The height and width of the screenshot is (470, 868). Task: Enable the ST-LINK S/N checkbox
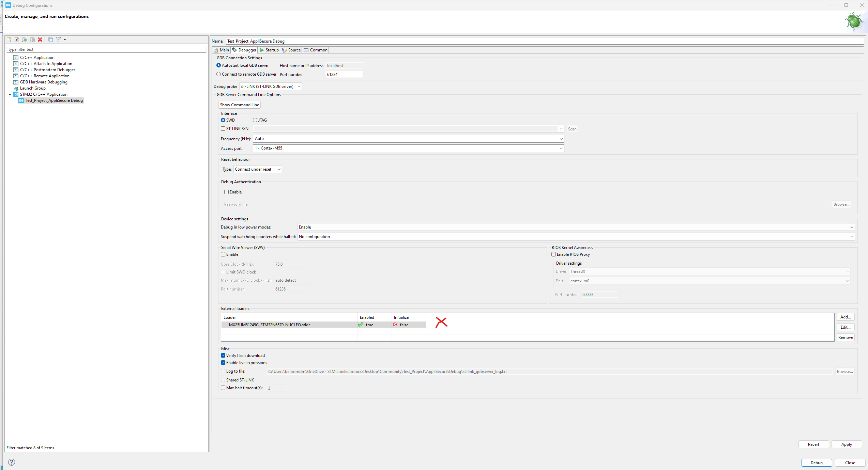(x=223, y=129)
